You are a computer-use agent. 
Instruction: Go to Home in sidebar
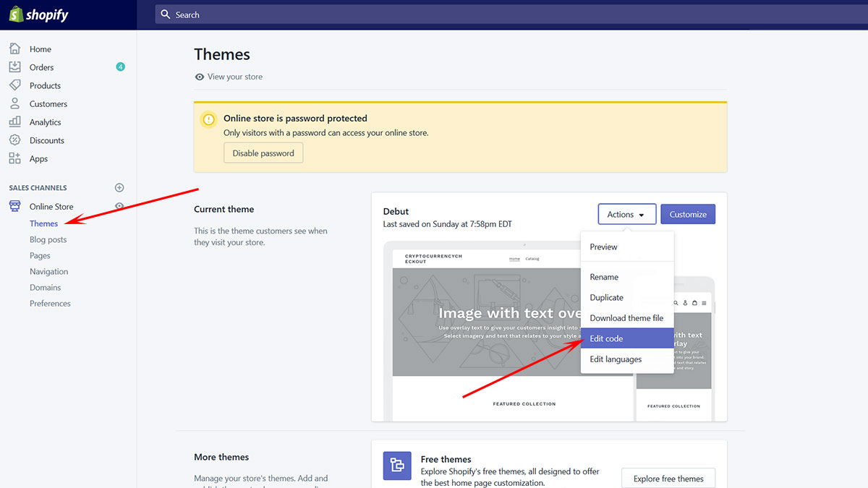click(41, 49)
